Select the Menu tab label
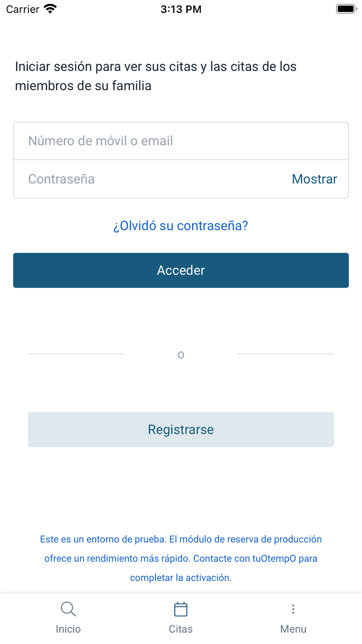 click(293, 629)
